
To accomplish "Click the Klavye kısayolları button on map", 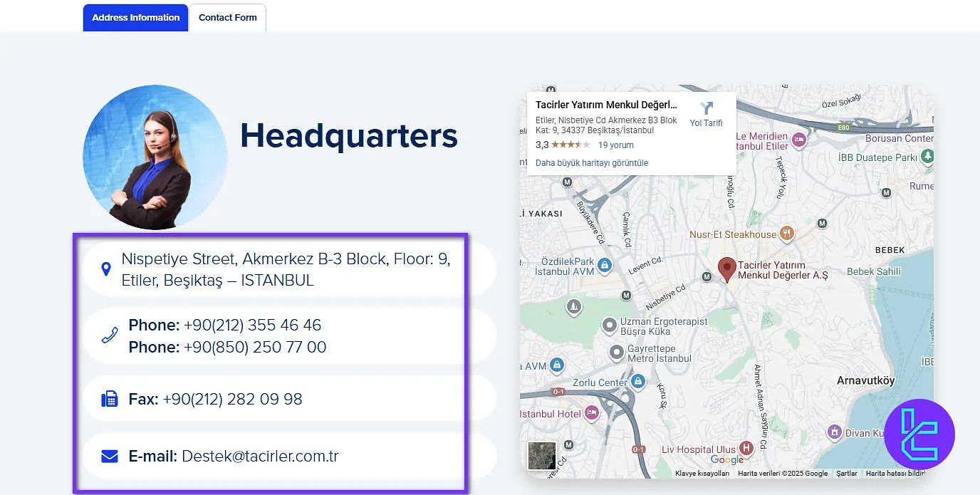I will tap(702, 473).
